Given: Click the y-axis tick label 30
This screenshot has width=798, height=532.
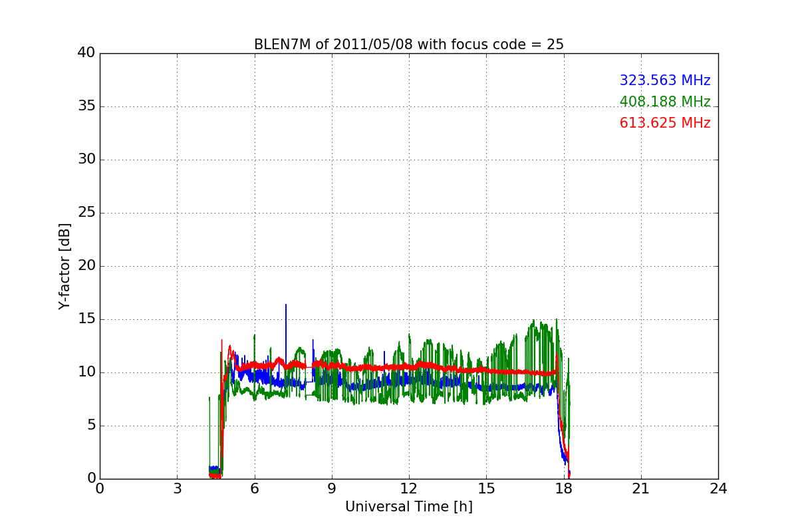Looking at the screenshot, I should coord(86,160).
